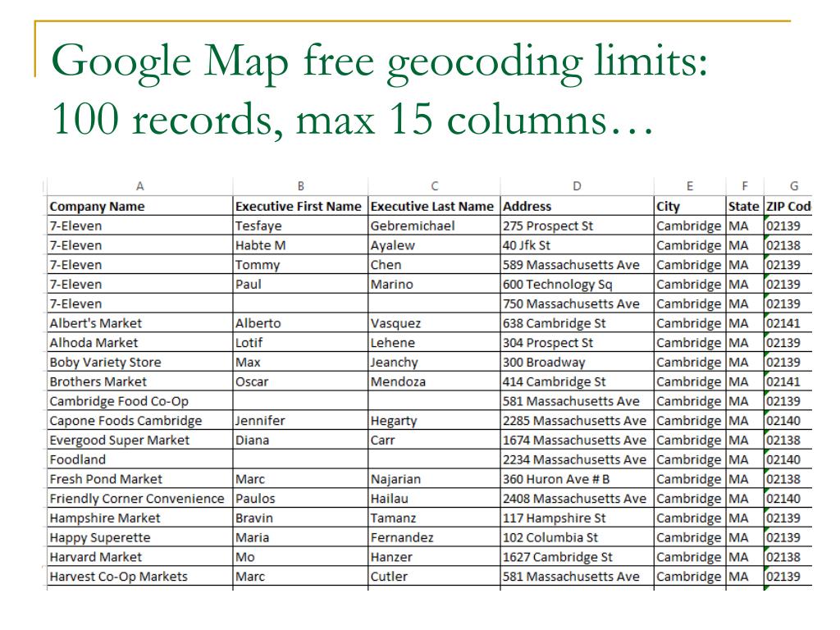Image resolution: width=840 pixels, height=630 pixels.
Task: Select the cell 'Happy Superette'
Action: click(x=139, y=538)
